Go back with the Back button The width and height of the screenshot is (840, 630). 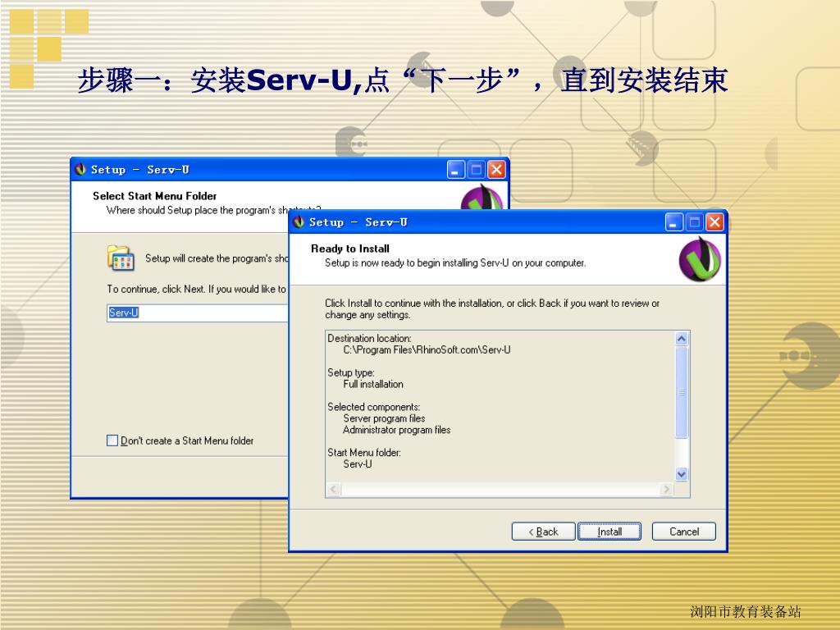tap(543, 532)
